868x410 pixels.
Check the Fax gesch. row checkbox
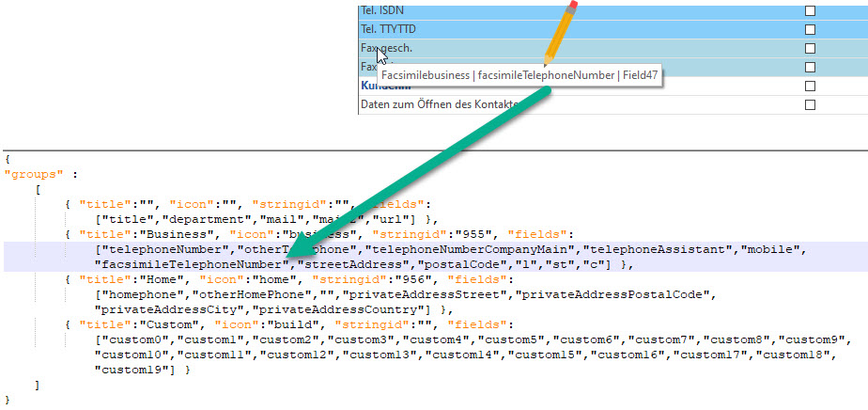pyautogui.click(x=810, y=48)
